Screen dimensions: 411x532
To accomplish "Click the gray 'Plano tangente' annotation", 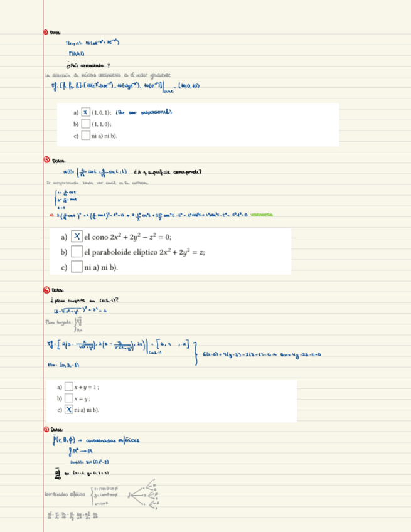I will [x=58, y=322].
